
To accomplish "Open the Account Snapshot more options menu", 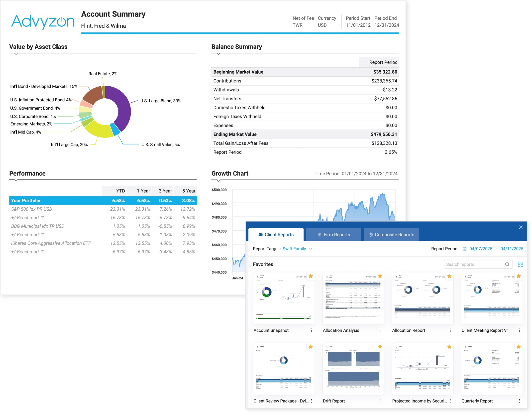I will [312, 330].
